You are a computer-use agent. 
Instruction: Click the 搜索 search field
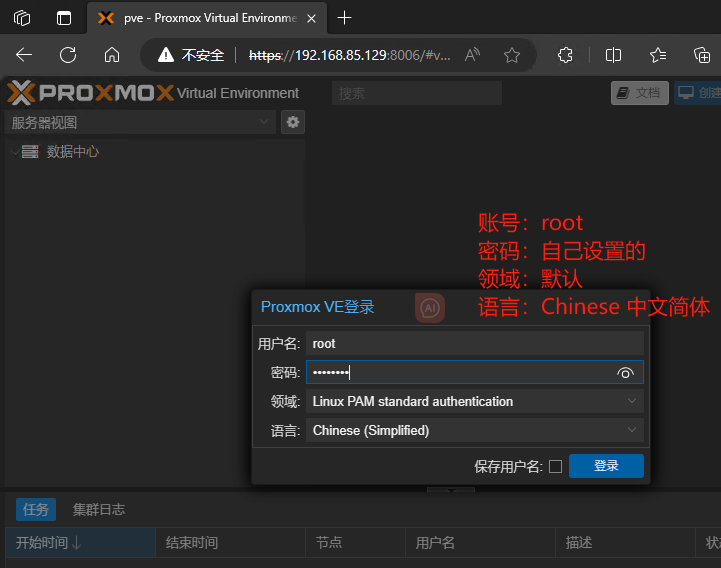417,93
